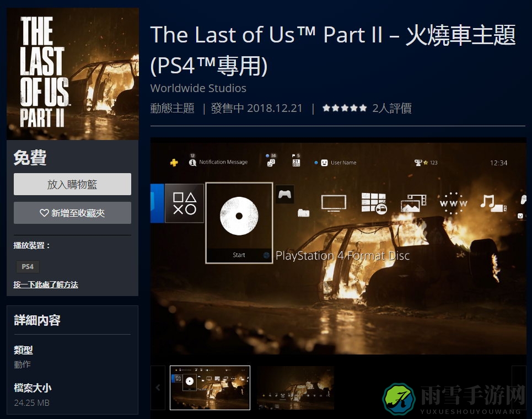Select the friends icon in preview bar

[x=271, y=163]
